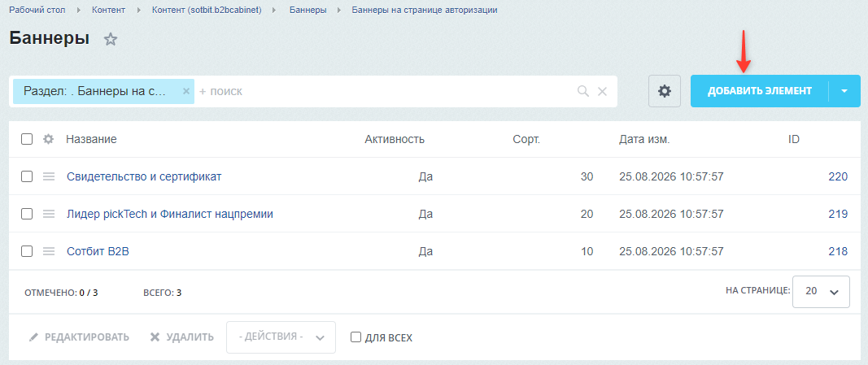Clear the search field with X icon
This screenshot has height=365, width=868.
point(602,91)
